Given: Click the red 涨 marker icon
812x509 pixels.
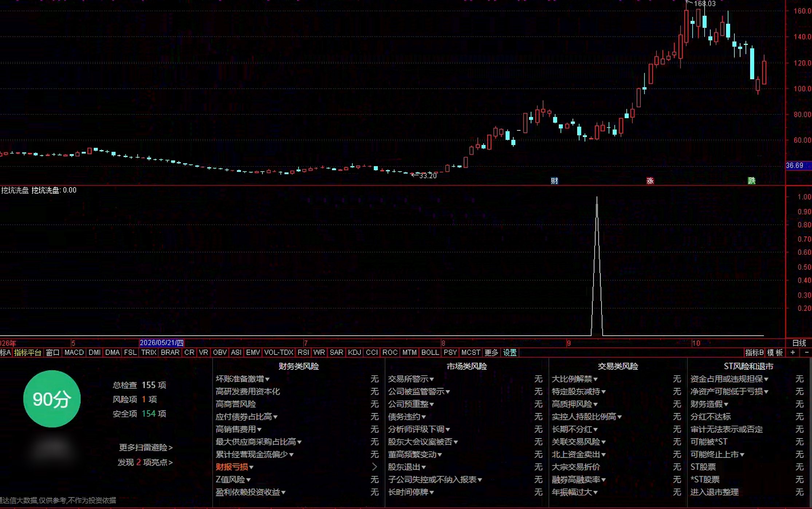Looking at the screenshot, I should coord(650,181).
